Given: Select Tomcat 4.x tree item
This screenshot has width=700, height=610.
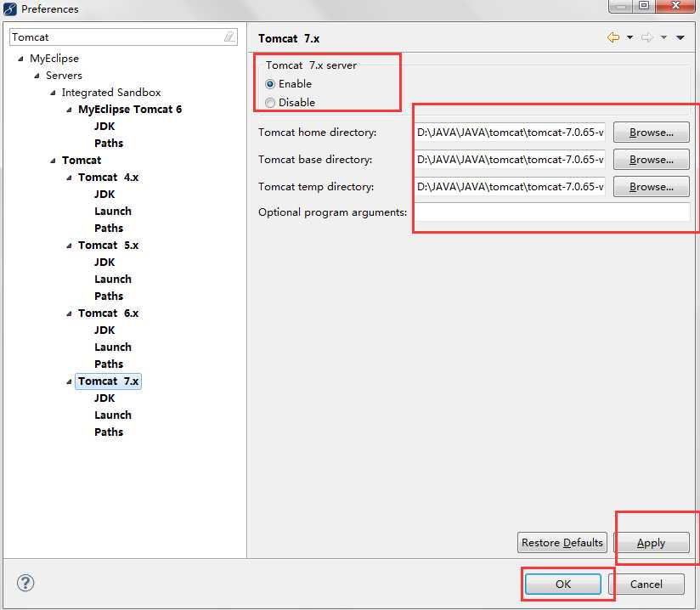Looking at the screenshot, I should click(x=109, y=178).
